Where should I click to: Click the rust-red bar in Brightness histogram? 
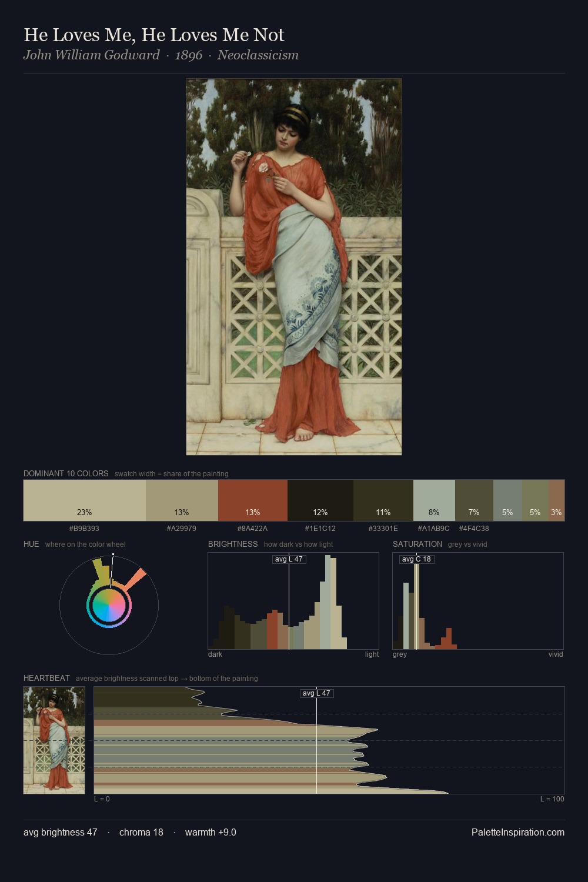(272, 630)
